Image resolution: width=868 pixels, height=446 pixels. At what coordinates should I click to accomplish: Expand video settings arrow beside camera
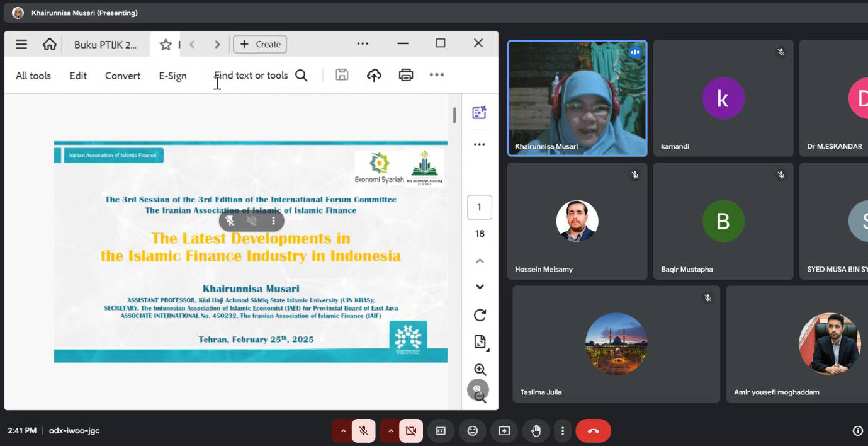coord(391,431)
